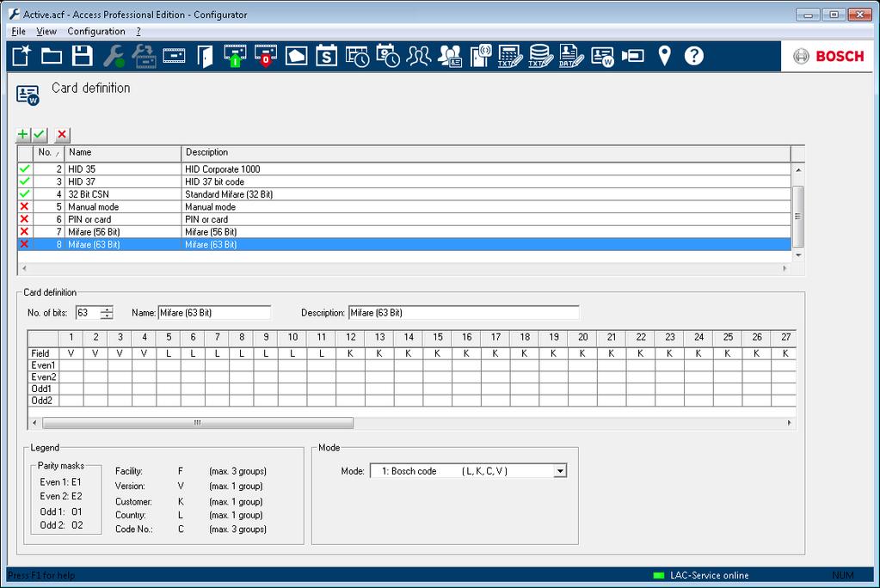Click the card list vertical scrollbar thumb
Viewport: 880px width, 588px height.
pos(798,216)
